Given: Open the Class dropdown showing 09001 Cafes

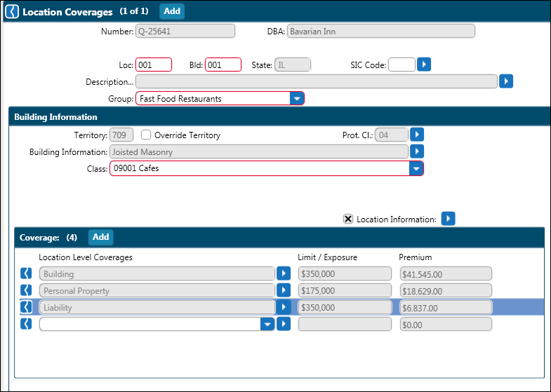Looking at the screenshot, I should [x=416, y=169].
